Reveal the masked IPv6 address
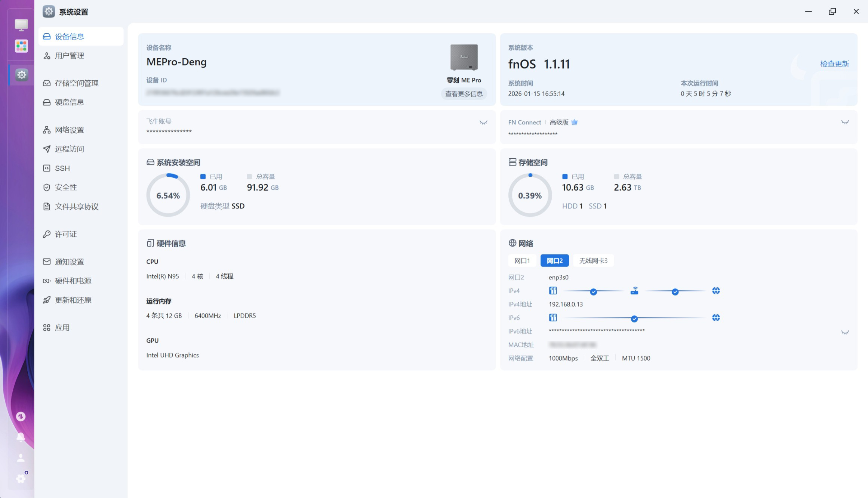The width and height of the screenshot is (868, 498). pyautogui.click(x=845, y=332)
